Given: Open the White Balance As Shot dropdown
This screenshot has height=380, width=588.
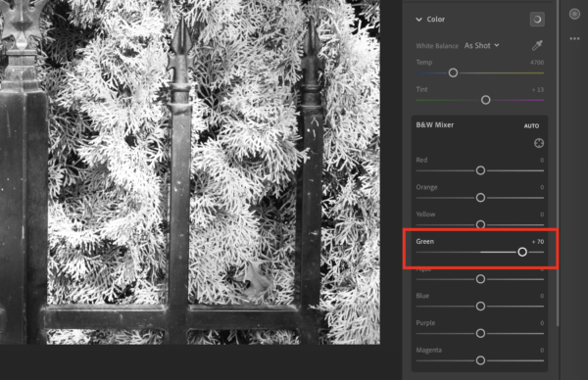Looking at the screenshot, I should click(x=481, y=45).
